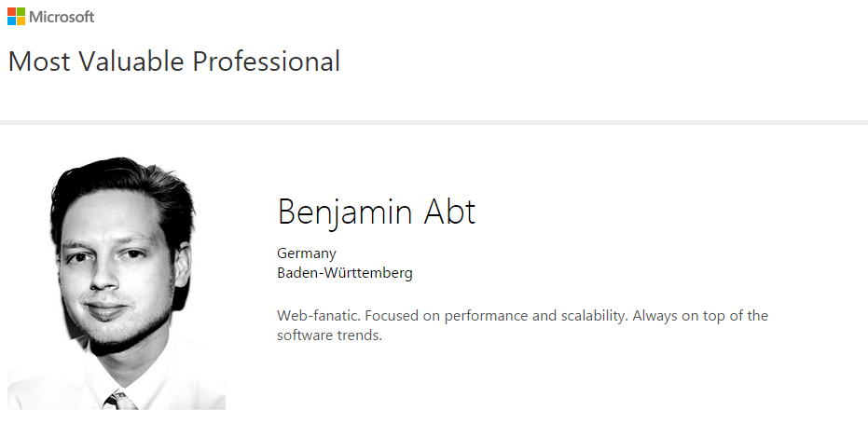This screenshot has width=868, height=424.
Task: Open the Microsoft wordmark link
Action: [x=62, y=17]
